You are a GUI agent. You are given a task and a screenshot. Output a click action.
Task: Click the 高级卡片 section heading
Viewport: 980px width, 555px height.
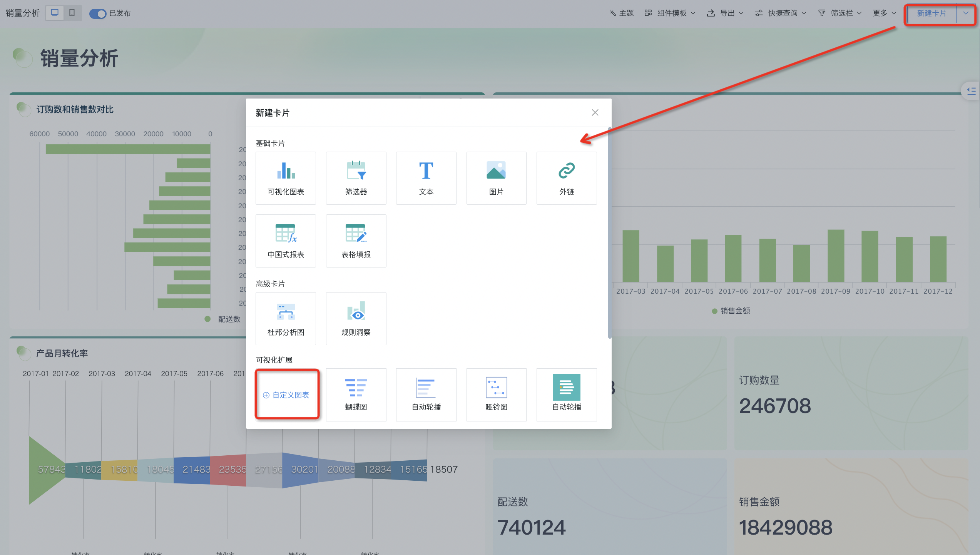tap(270, 284)
